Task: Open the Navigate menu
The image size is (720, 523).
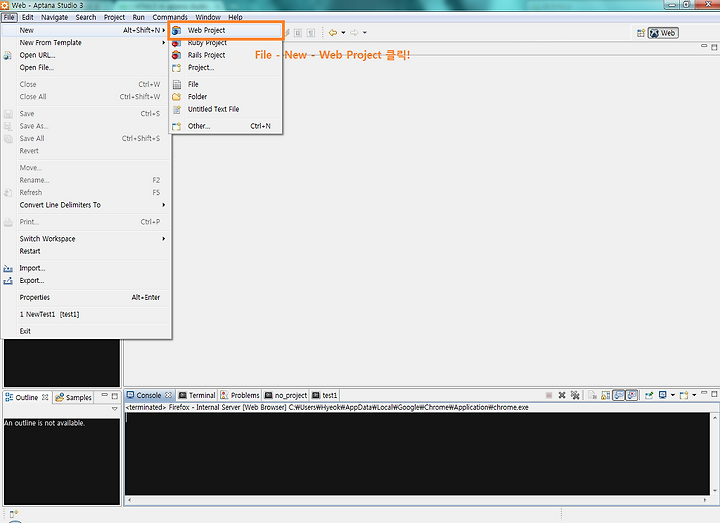Action: [54, 17]
